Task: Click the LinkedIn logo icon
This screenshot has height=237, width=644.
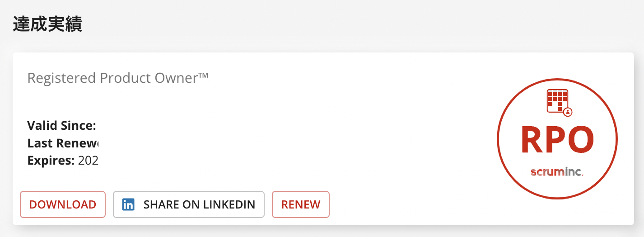Action: (x=128, y=204)
